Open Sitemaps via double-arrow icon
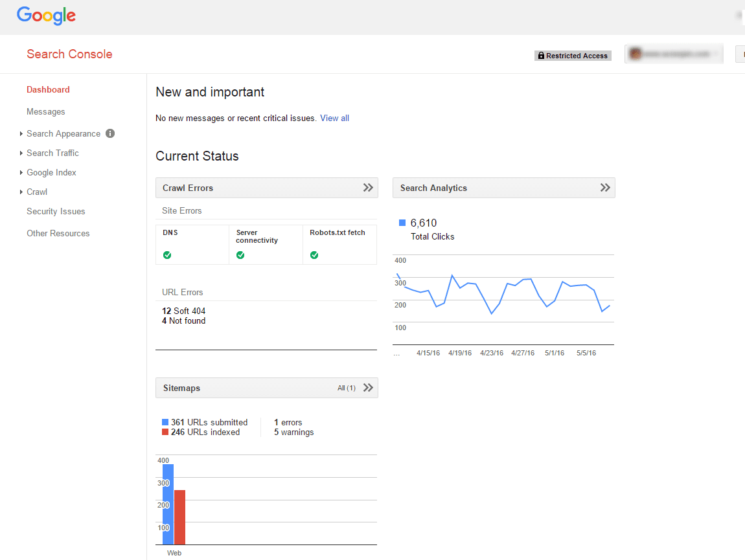Viewport: 745px width, 560px height. 368,388
